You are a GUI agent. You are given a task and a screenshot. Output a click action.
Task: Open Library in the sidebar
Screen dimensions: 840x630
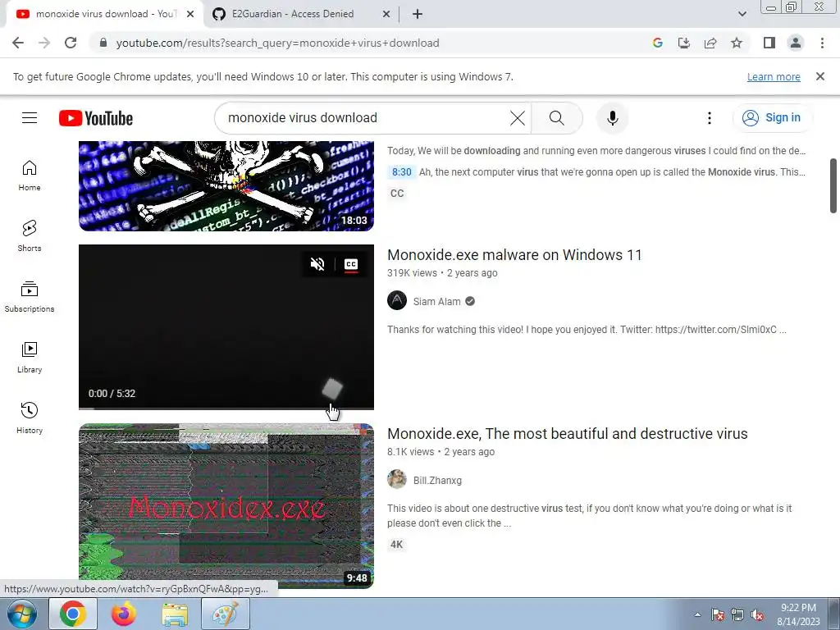click(x=30, y=358)
